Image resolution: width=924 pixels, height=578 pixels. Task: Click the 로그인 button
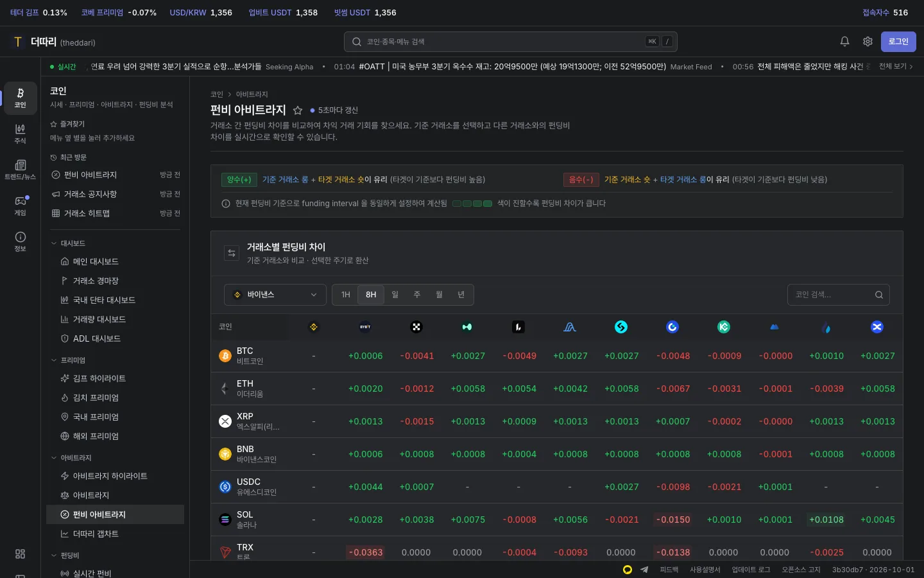898,42
